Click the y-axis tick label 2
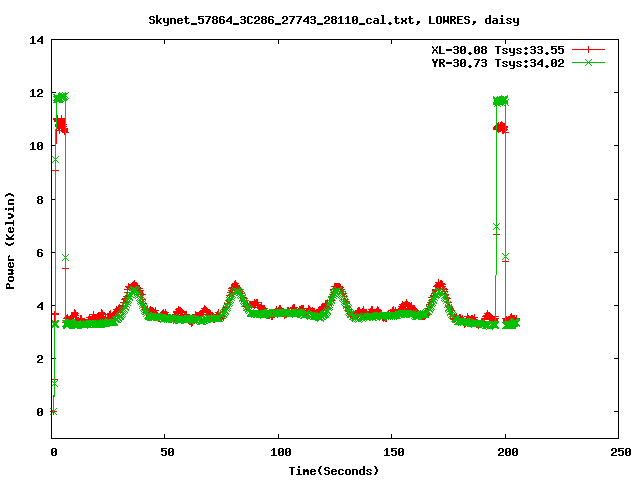 pos(40,359)
